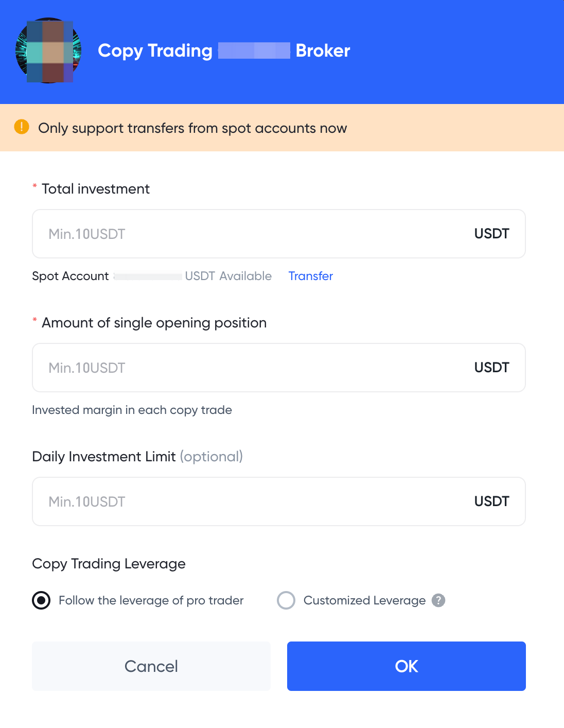The width and height of the screenshot is (564, 728).
Task: Click the Total investment input field
Action: tap(206, 233)
